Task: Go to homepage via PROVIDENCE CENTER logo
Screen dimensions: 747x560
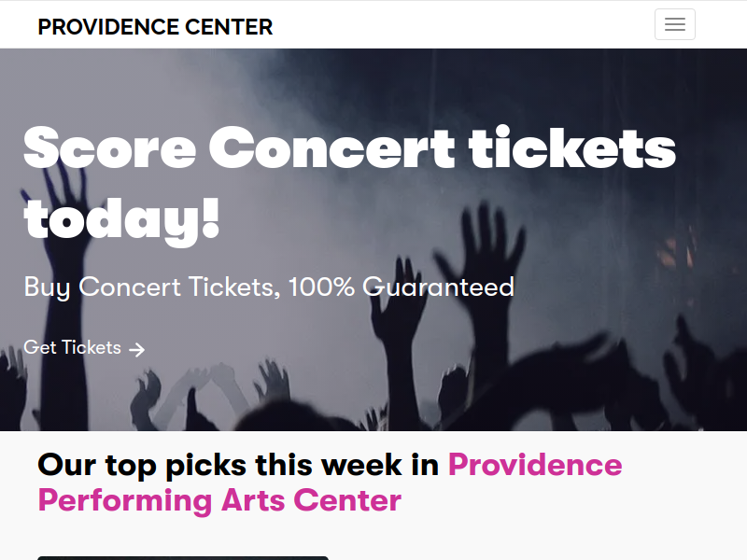Action: (155, 27)
